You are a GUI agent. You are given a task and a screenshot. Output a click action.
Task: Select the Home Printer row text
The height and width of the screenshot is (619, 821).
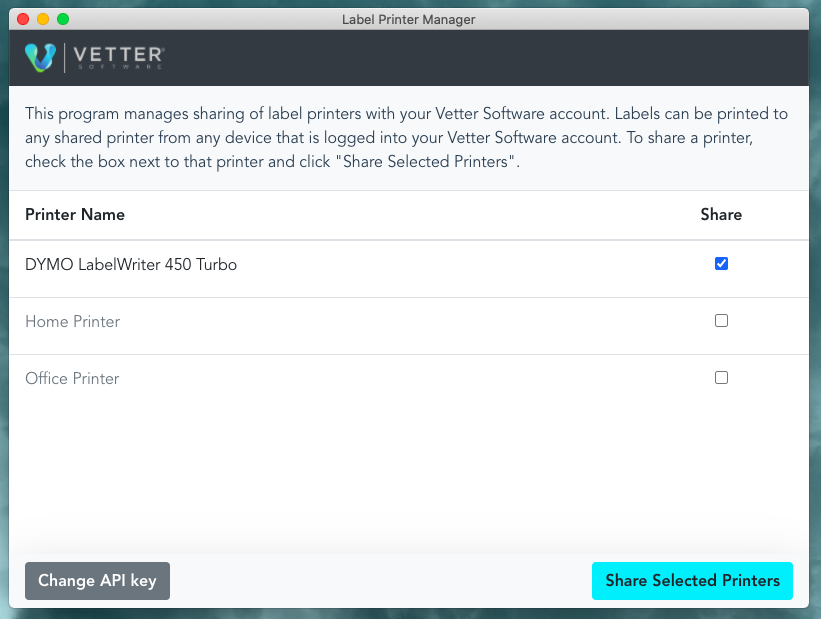tap(73, 322)
